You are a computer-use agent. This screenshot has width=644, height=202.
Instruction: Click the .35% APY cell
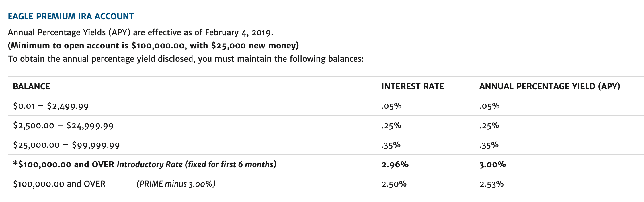489,145
